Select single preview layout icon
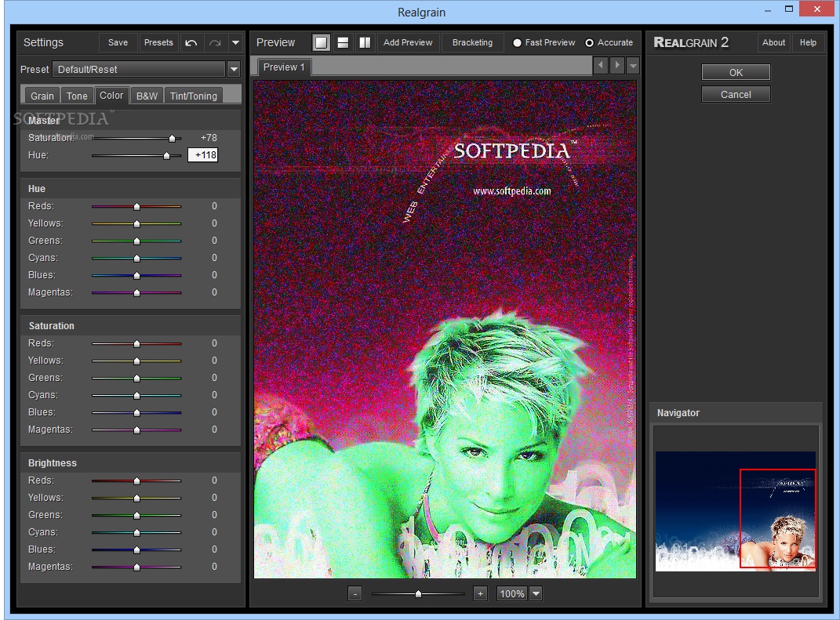The height and width of the screenshot is (620, 840). coord(321,43)
